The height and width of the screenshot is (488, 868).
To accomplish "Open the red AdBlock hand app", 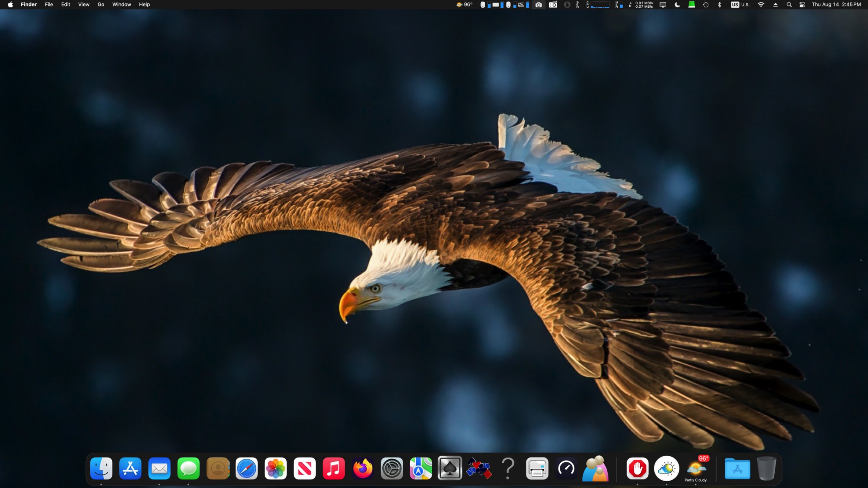I will point(637,468).
